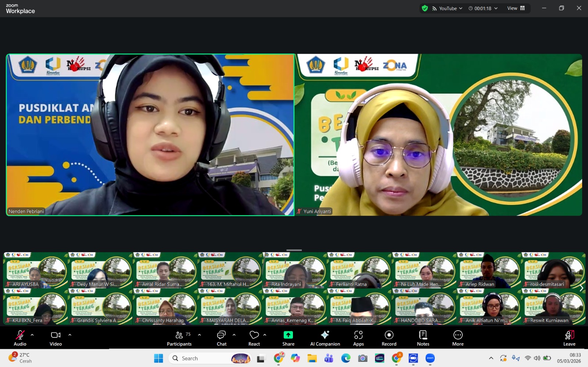The image size is (588, 367).
Task: Start recording with Record button
Action: click(x=389, y=338)
